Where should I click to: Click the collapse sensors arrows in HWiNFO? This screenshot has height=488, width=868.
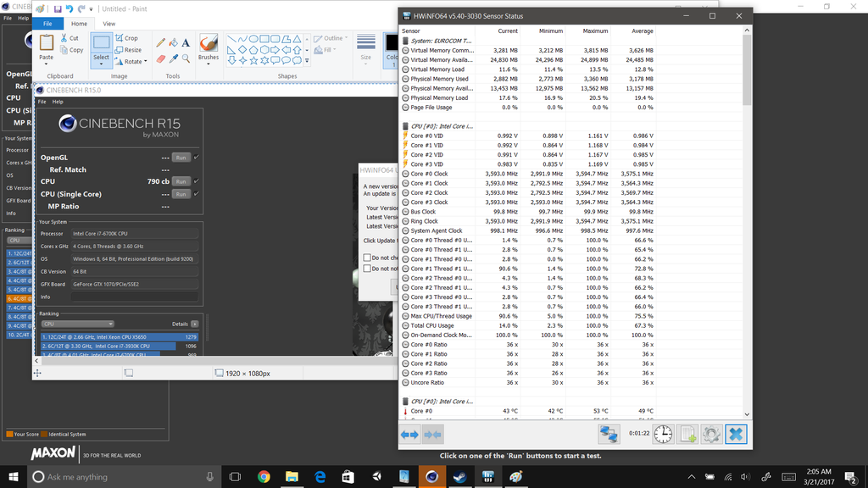432,435
